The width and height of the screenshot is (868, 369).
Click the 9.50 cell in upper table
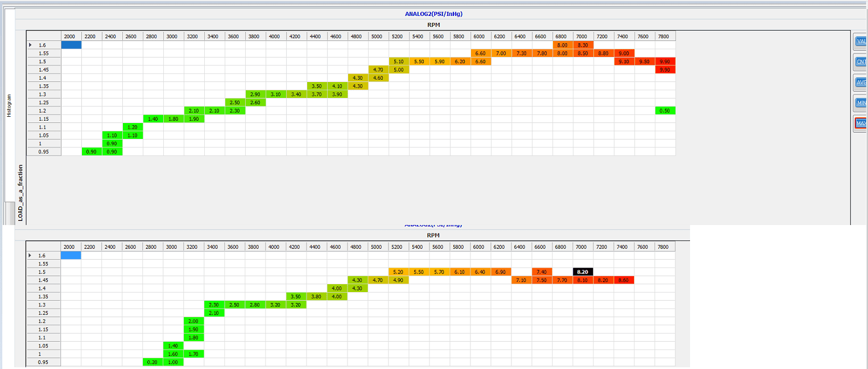point(645,61)
